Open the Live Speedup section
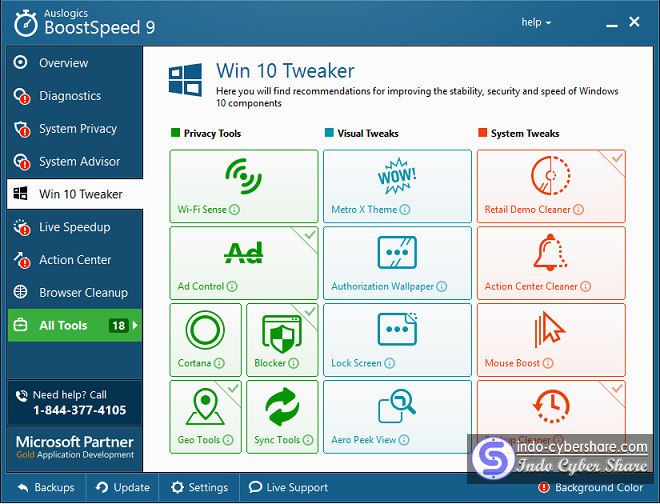Image resolution: width=660 pixels, height=504 pixels. 75,227
